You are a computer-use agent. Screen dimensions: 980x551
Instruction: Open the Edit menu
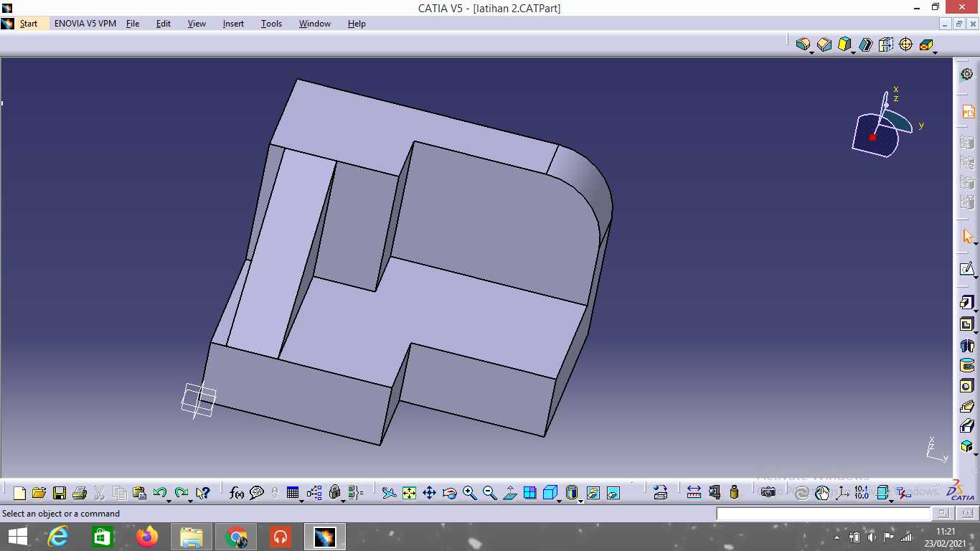point(164,24)
